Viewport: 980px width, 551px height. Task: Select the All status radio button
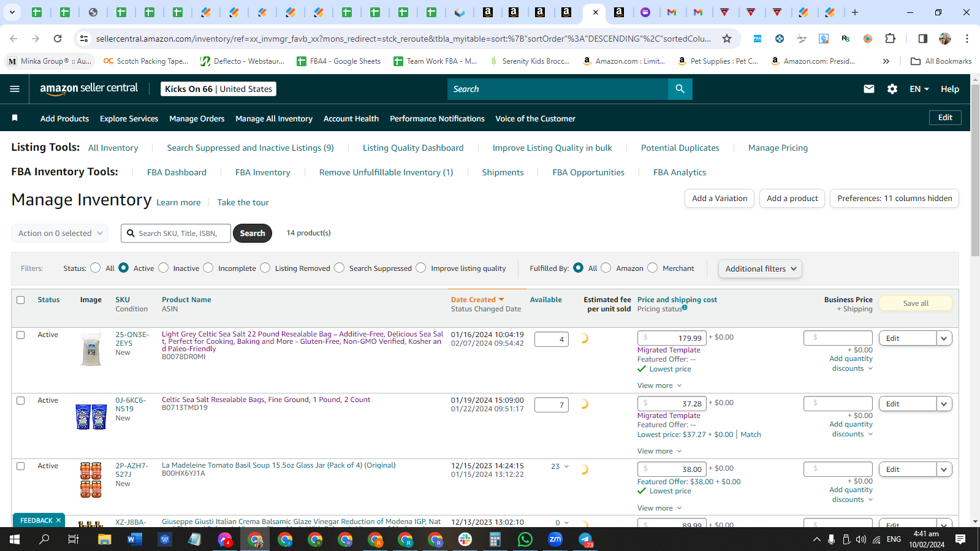pyautogui.click(x=95, y=268)
